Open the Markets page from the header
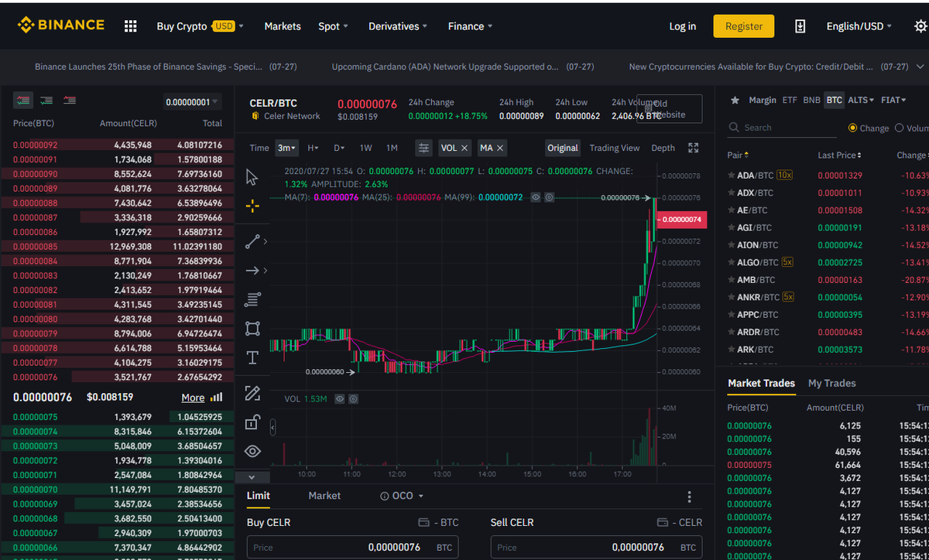The image size is (929, 560). [x=283, y=26]
